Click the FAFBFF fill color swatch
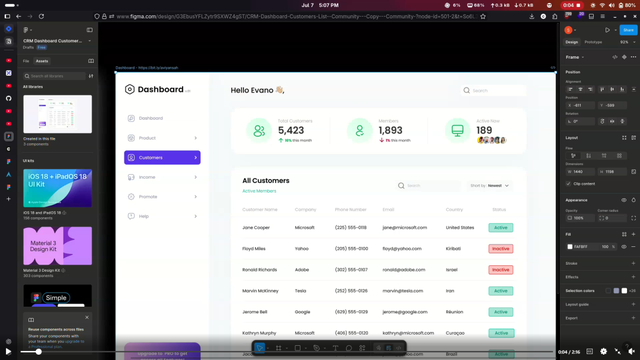The width and height of the screenshot is (640, 360). click(x=570, y=247)
